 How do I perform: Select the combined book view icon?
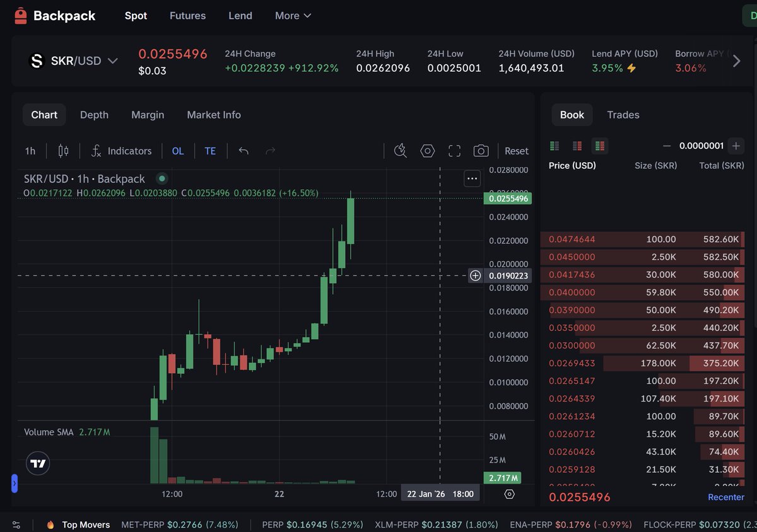tap(600, 146)
